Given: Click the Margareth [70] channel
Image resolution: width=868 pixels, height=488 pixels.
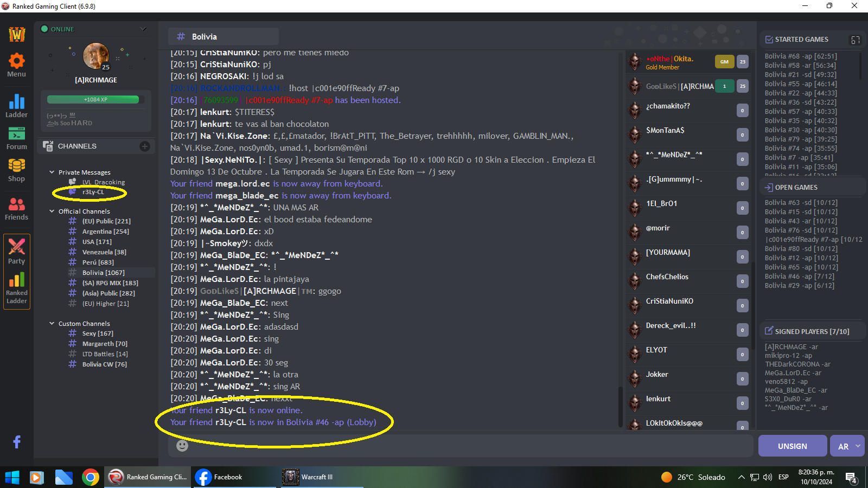Looking at the screenshot, I should (105, 344).
